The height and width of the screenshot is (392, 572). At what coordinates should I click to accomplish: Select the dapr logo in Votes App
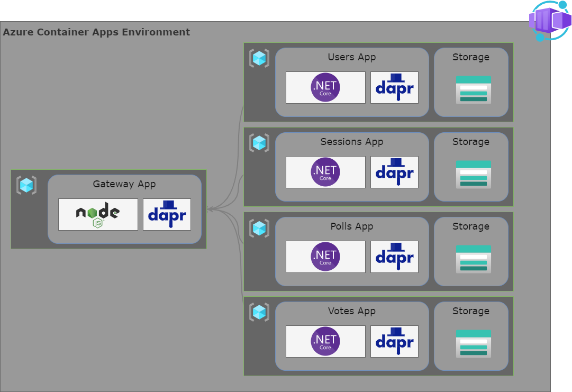394,341
